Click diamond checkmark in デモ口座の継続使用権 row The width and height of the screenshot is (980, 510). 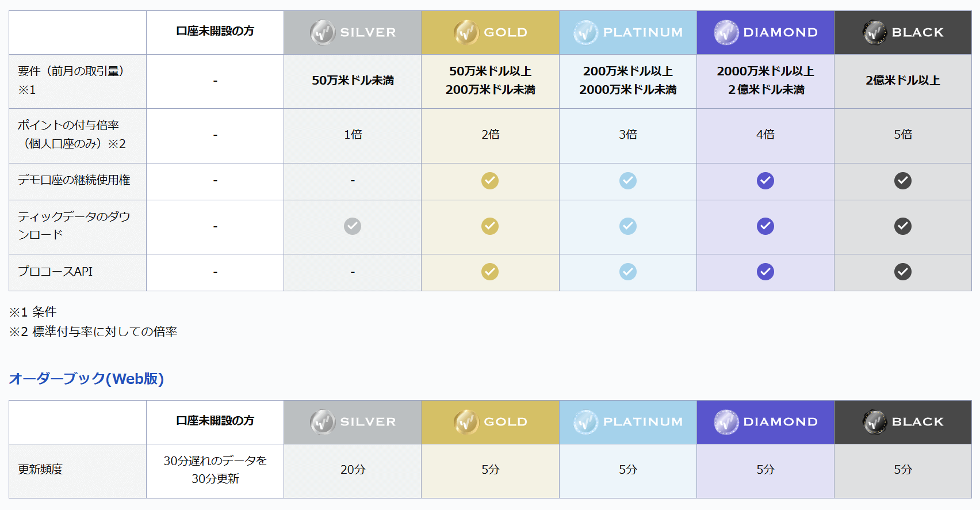[765, 181]
